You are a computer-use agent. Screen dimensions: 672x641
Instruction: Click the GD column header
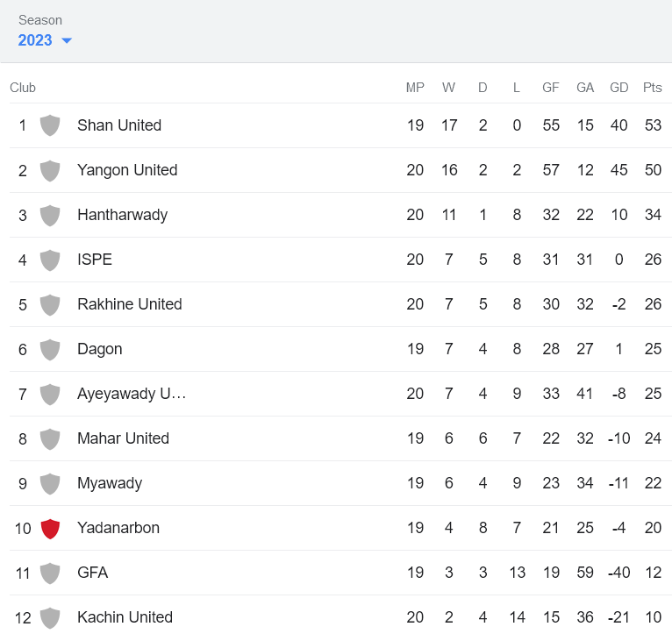618,88
